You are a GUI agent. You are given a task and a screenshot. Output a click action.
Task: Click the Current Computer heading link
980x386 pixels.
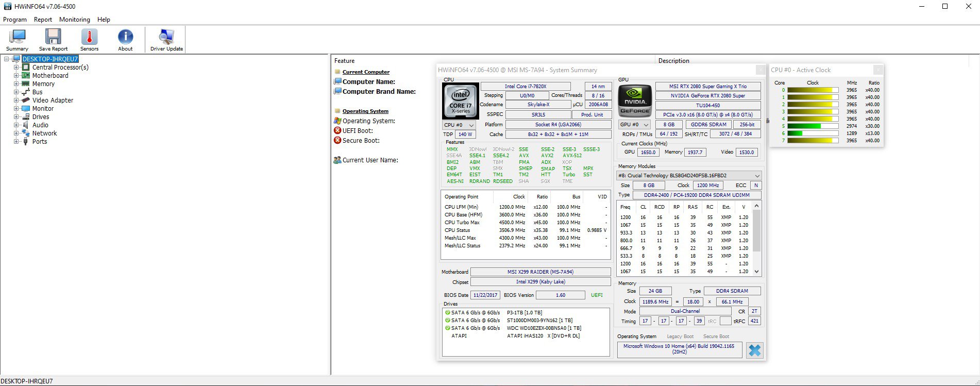[x=366, y=72]
